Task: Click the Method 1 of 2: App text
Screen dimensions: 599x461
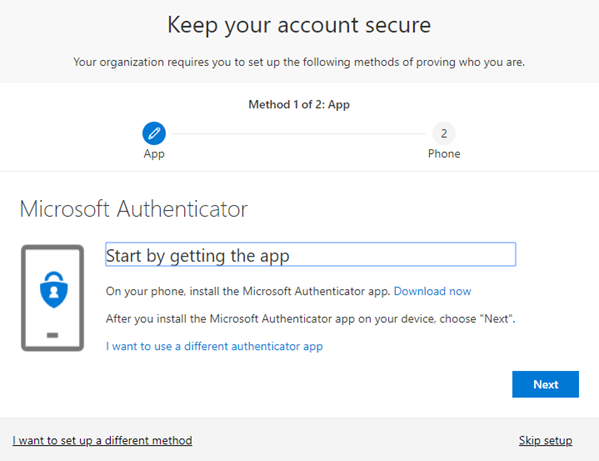Action: click(299, 104)
